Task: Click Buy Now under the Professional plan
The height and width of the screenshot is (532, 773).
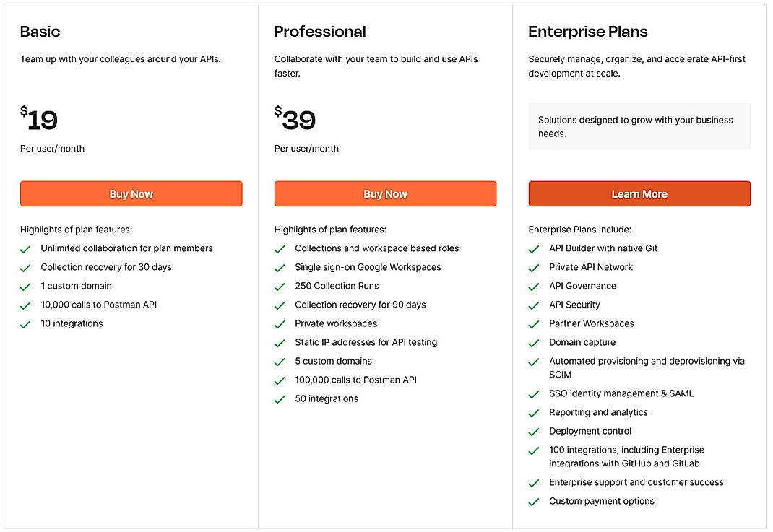Action: [x=385, y=193]
